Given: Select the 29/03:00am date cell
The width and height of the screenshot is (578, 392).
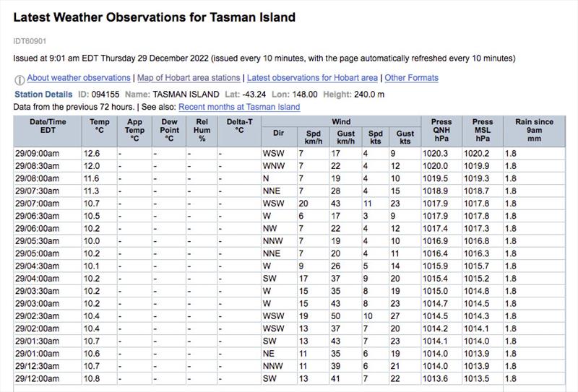Looking at the screenshot, I should pos(48,304).
